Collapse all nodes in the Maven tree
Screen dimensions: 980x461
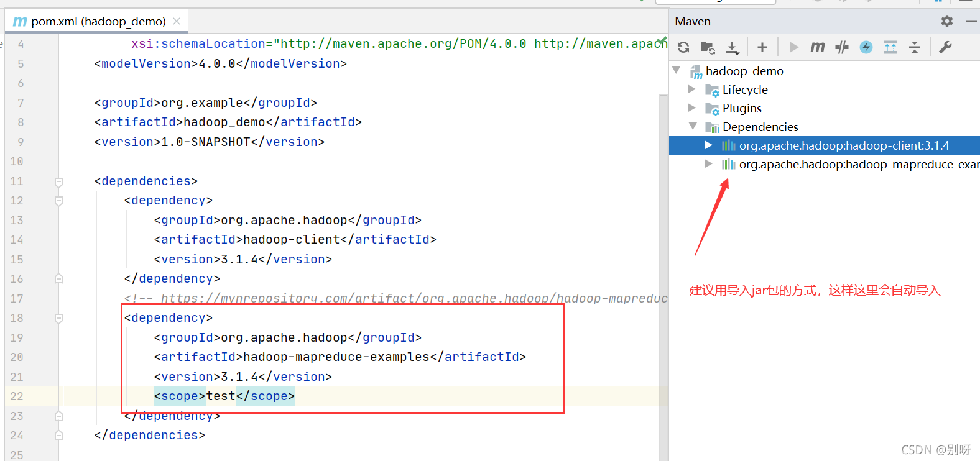point(915,47)
